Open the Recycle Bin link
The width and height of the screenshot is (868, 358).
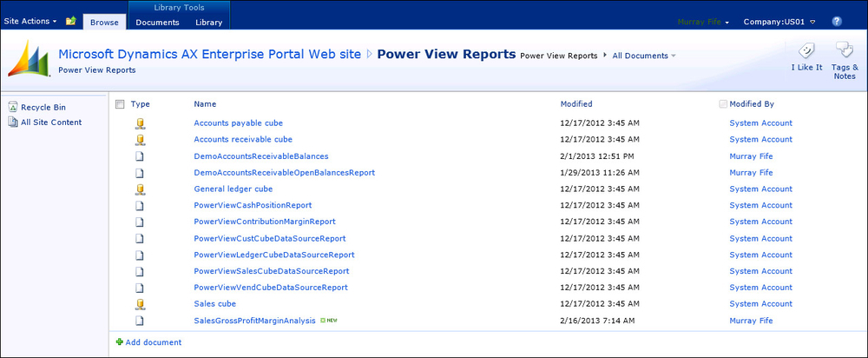point(43,108)
